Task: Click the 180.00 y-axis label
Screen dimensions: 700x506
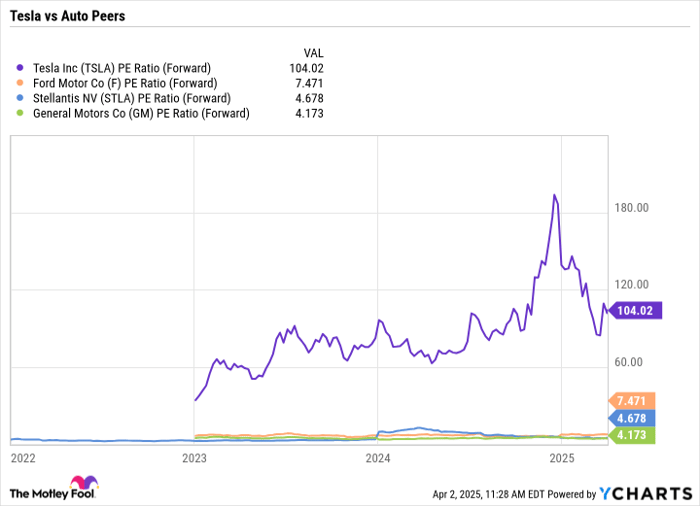Action: (632, 208)
